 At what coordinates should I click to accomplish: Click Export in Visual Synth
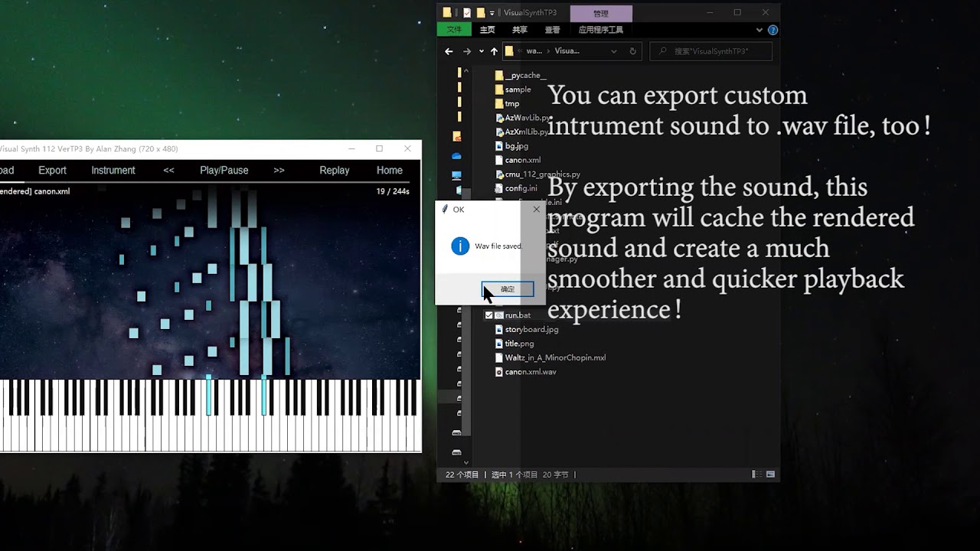tap(53, 171)
